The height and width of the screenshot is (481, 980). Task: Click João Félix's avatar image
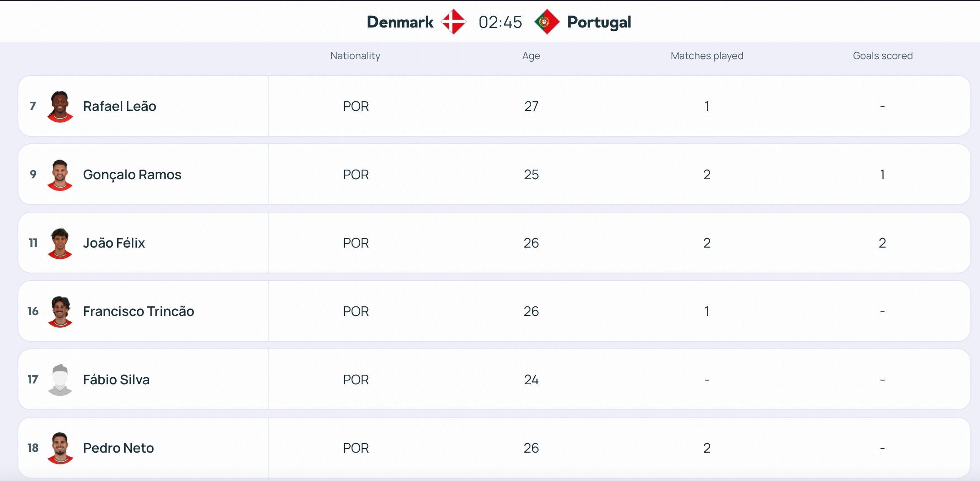click(60, 243)
